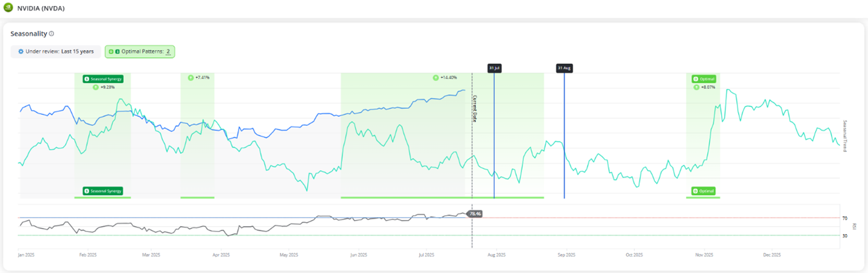Image resolution: width=868 pixels, height=273 pixels.
Task: Open the Under review: Last 15 years selector
Action: [56, 52]
